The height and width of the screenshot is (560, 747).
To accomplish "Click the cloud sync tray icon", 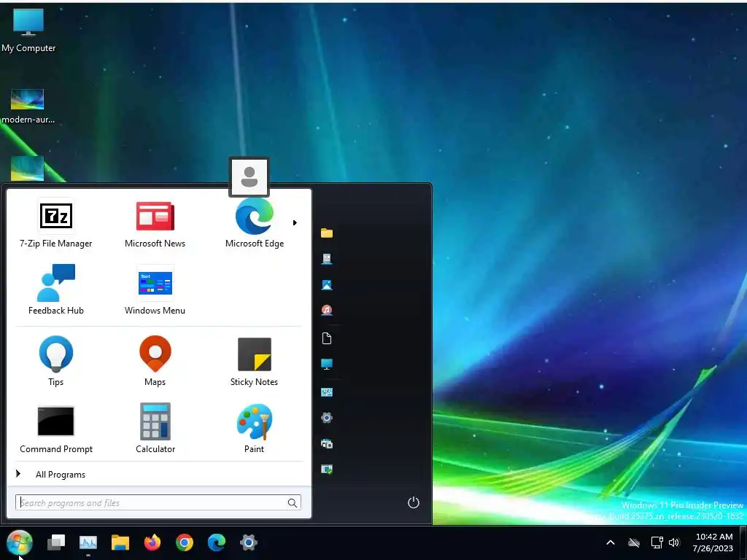I will pos(634,542).
